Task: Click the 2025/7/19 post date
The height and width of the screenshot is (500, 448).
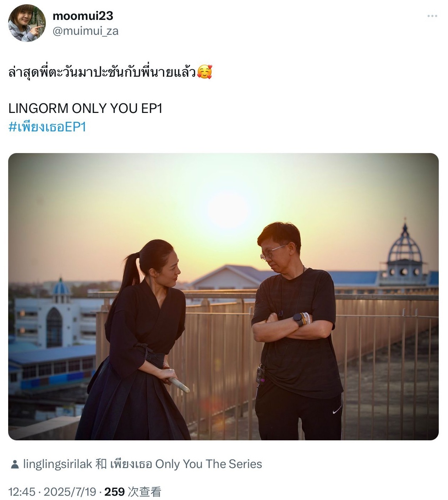Action: [70, 491]
